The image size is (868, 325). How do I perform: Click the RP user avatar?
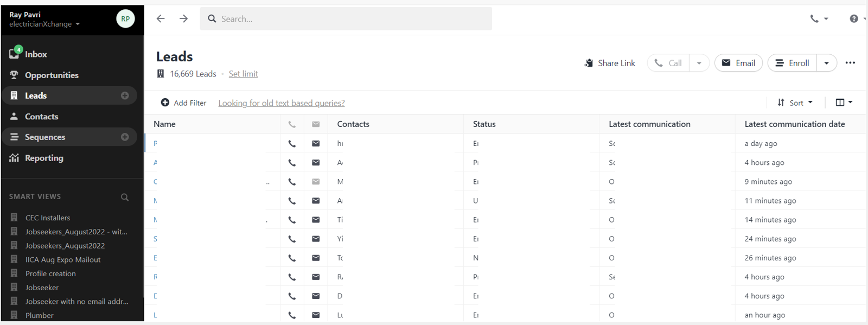(x=125, y=18)
